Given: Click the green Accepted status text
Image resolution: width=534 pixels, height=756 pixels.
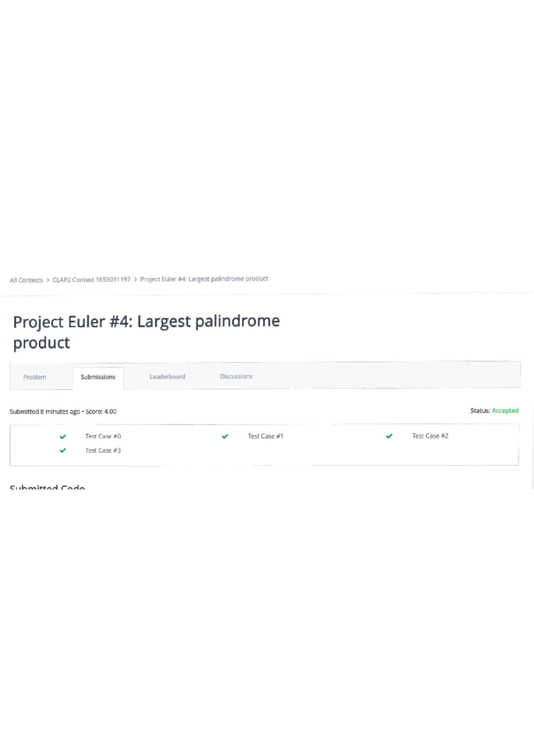Looking at the screenshot, I should pyautogui.click(x=505, y=411).
